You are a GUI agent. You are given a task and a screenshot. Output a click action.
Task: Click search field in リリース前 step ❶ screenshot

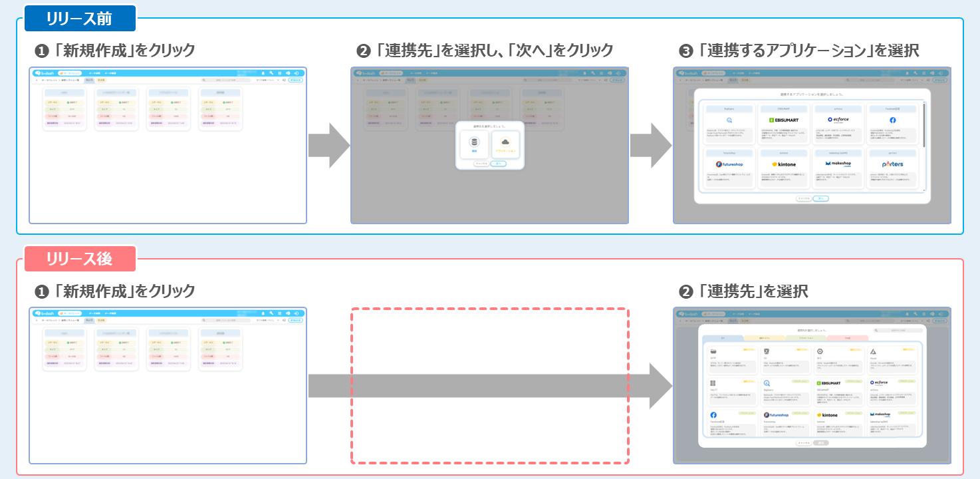[226, 80]
